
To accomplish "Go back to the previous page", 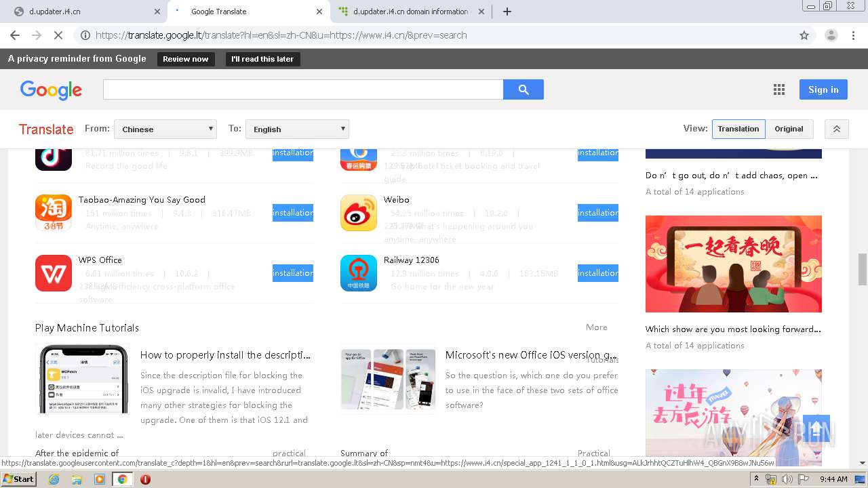I will (x=15, y=35).
